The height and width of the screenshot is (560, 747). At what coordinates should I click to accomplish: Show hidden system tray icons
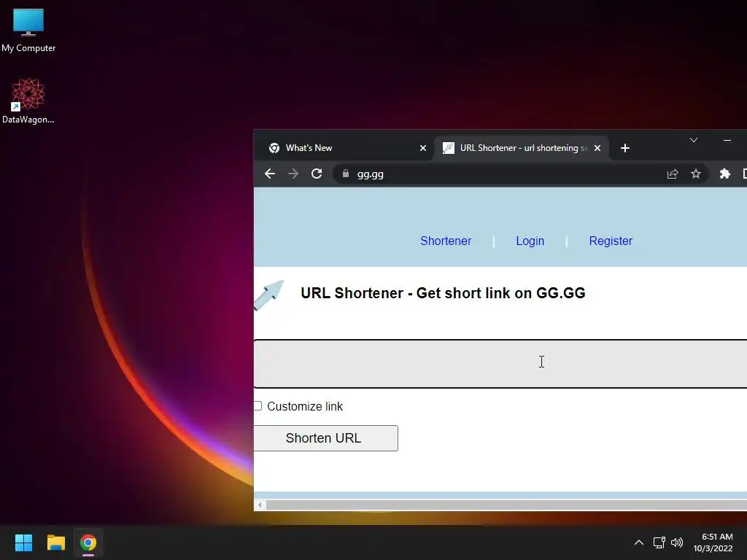(x=639, y=542)
